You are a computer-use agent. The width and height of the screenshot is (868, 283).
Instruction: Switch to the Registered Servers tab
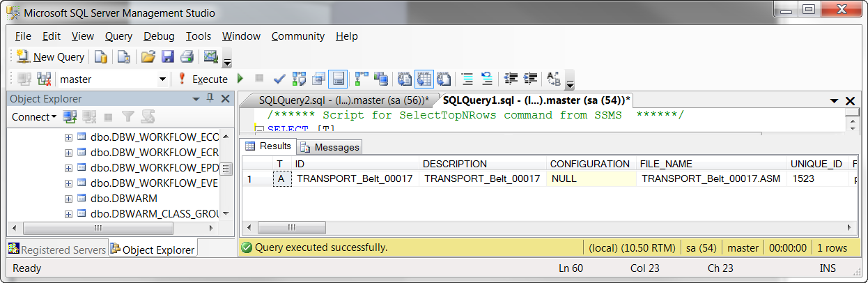click(57, 250)
